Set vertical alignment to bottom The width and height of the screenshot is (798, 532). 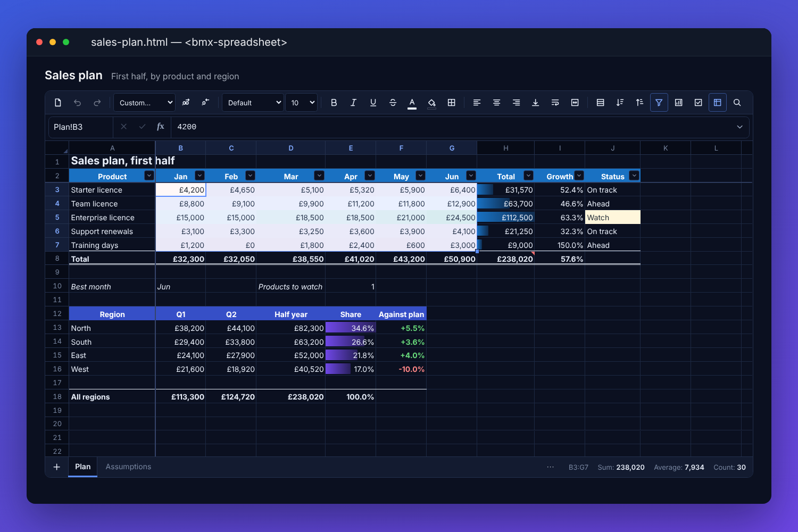pyautogui.click(x=536, y=103)
